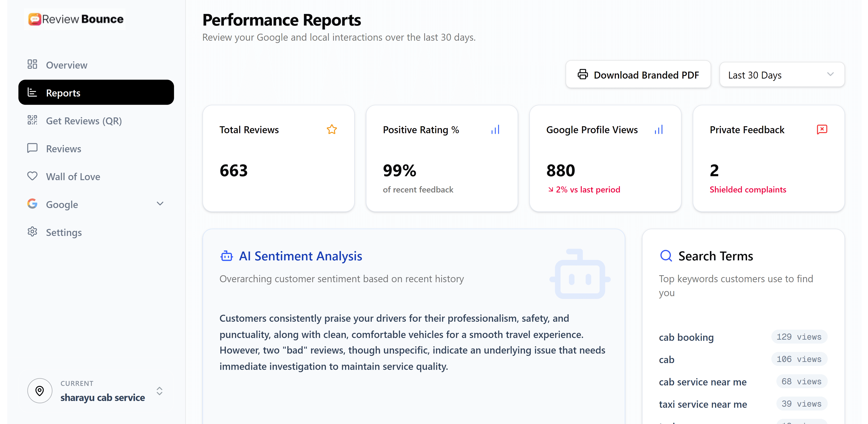The width and height of the screenshot is (868, 424).
Task: Click the red message-x icon on Private Feedback card
Action: (x=822, y=129)
